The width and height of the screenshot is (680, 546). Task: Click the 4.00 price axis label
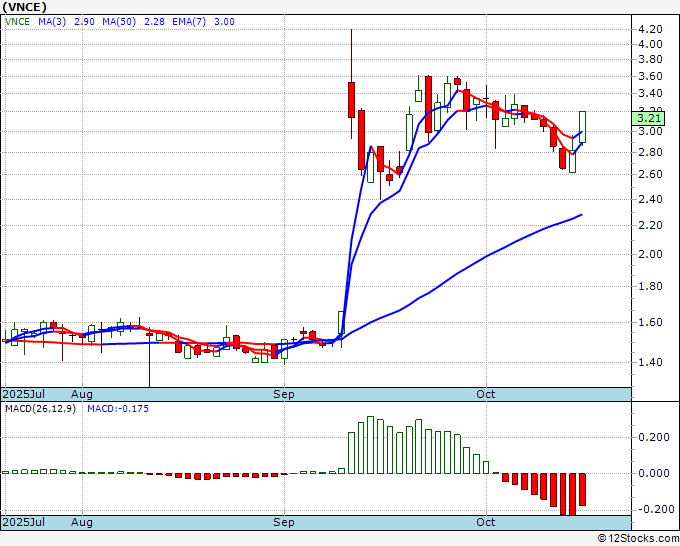[x=651, y=44]
